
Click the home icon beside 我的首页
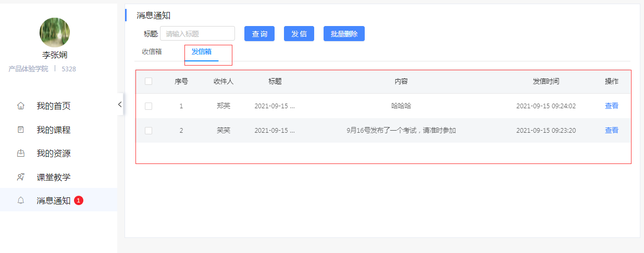[x=21, y=106]
